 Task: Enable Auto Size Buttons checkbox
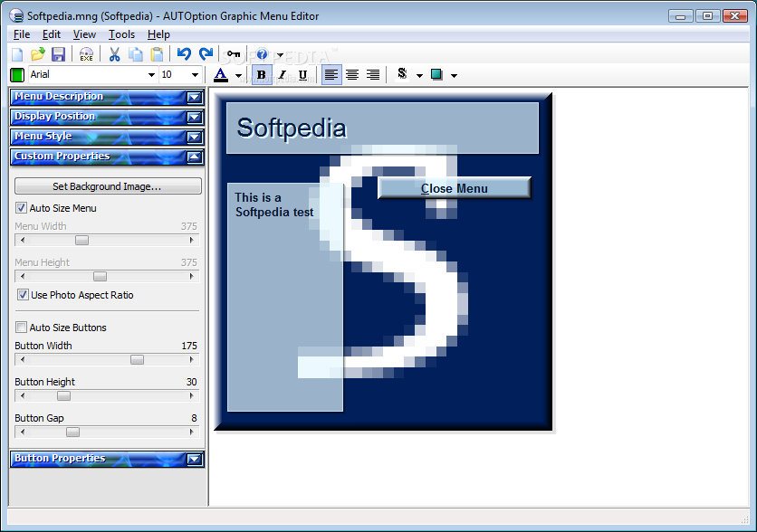click(21, 328)
